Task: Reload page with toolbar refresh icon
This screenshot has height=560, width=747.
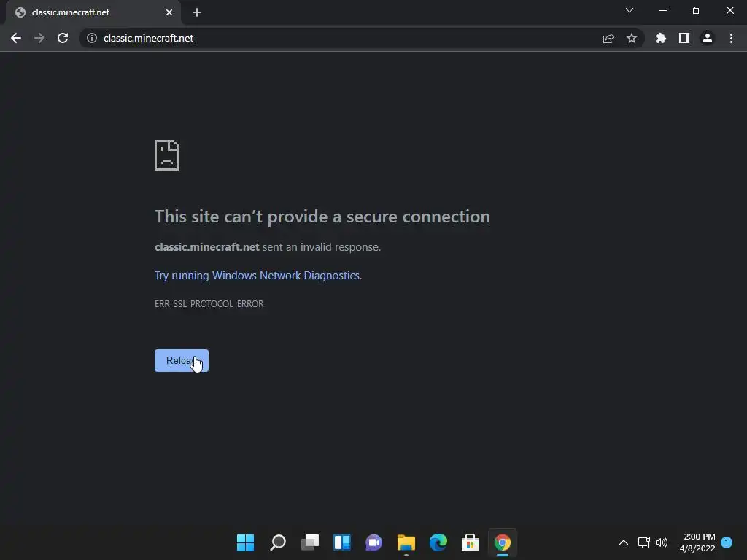Action: pos(63,38)
